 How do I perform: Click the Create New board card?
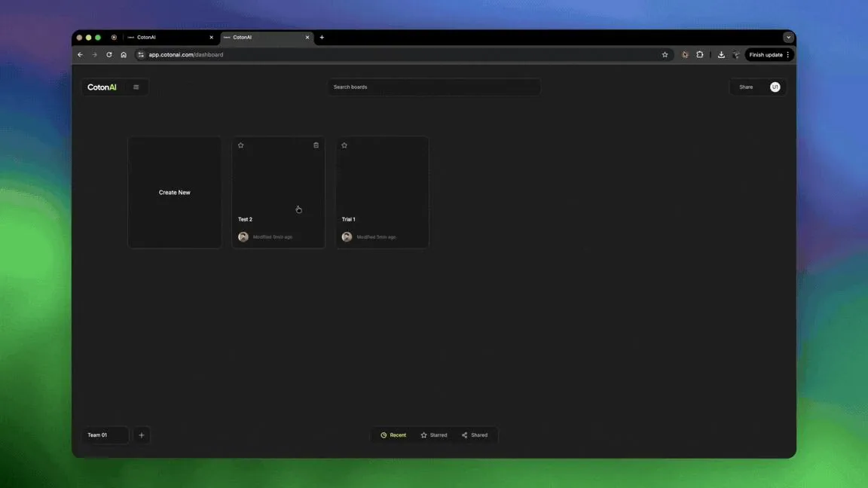[174, 193]
